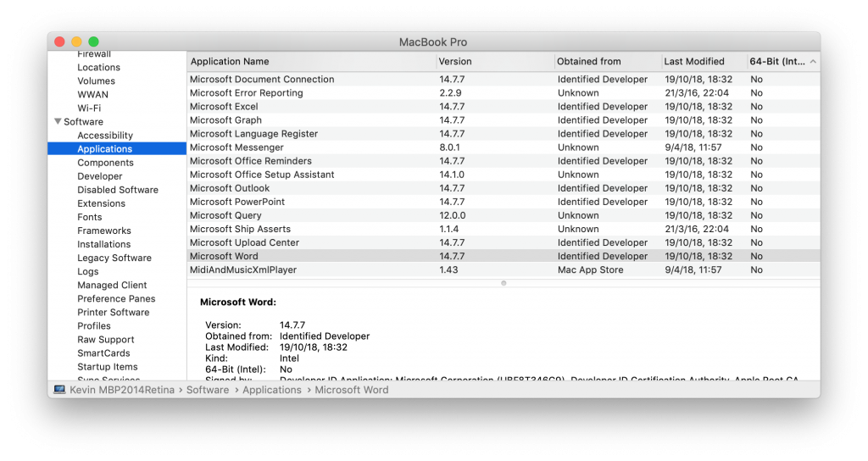The height and width of the screenshot is (461, 868).
Task: Select Disabled Software in sidebar
Action: pyautogui.click(x=118, y=190)
